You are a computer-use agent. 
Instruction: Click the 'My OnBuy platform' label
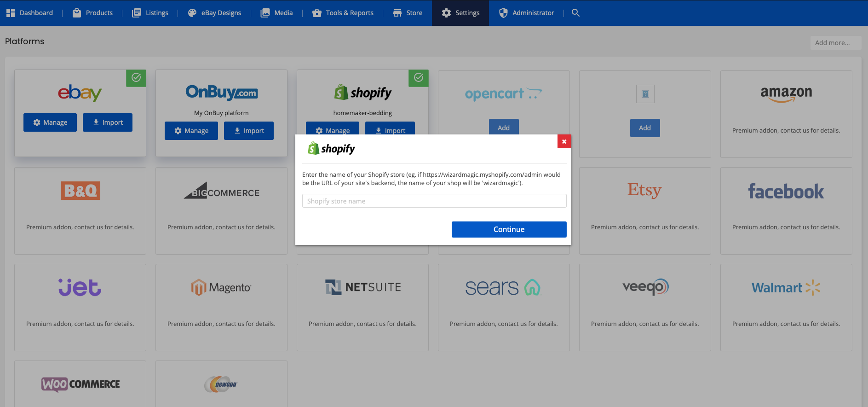point(221,113)
